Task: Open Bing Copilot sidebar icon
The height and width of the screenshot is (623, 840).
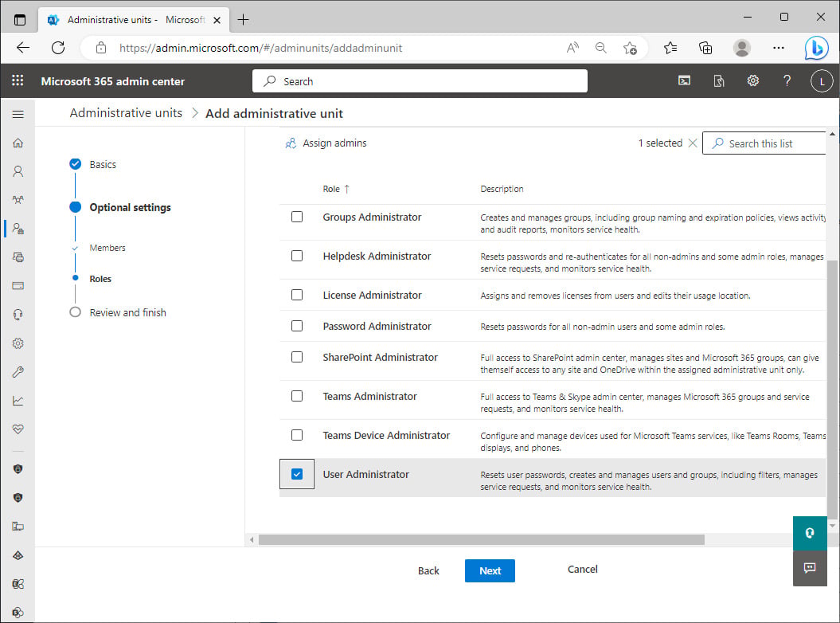Action: [x=816, y=48]
